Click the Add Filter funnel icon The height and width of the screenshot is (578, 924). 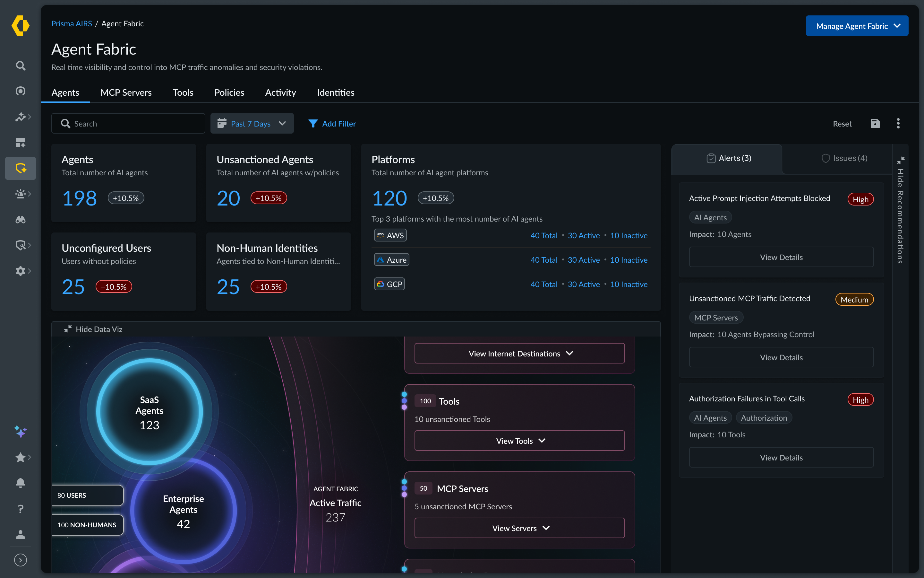[313, 124]
